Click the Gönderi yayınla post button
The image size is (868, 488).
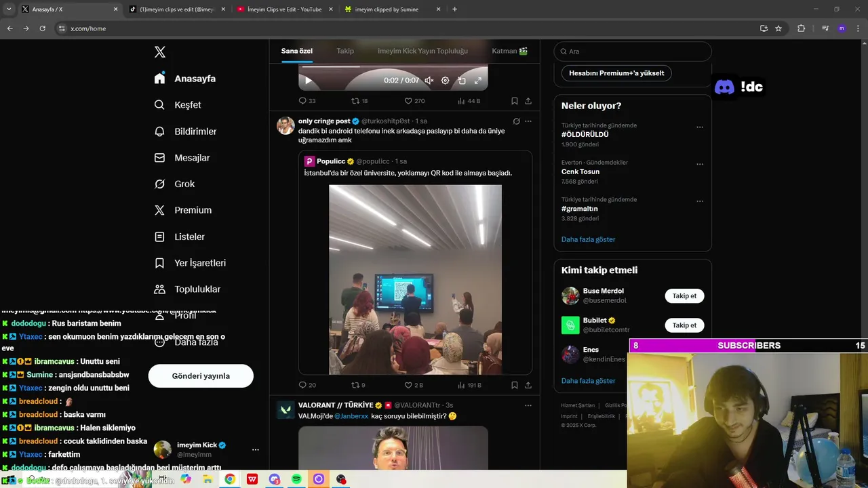click(x=201, y=376)
